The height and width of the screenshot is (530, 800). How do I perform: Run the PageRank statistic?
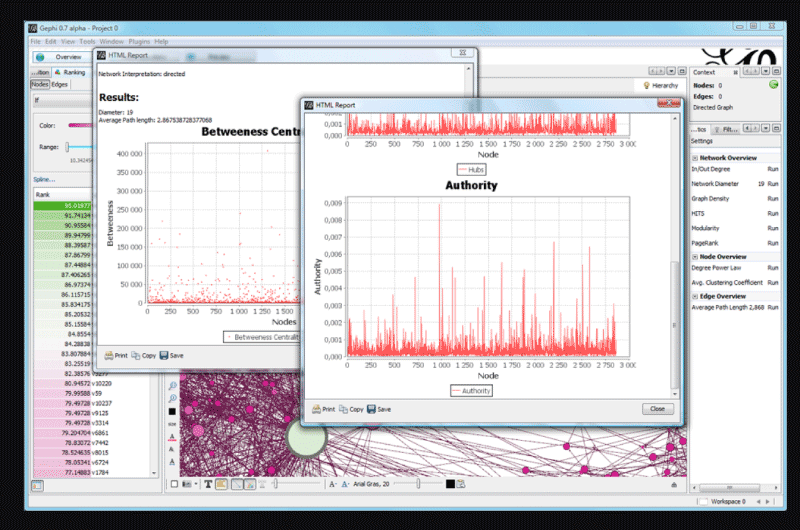coord(773,243)
